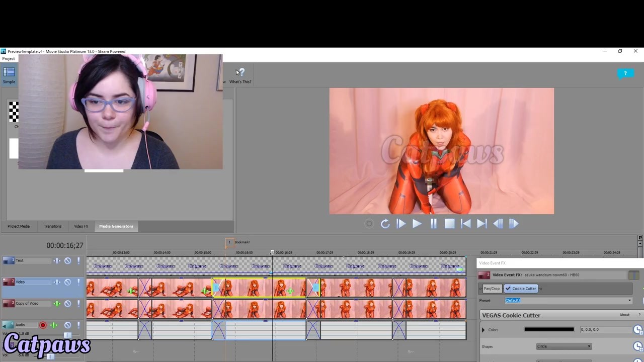Screen dimensions: 644x362
Task: Switch to the Transitions tab
Action: [52, 226]
